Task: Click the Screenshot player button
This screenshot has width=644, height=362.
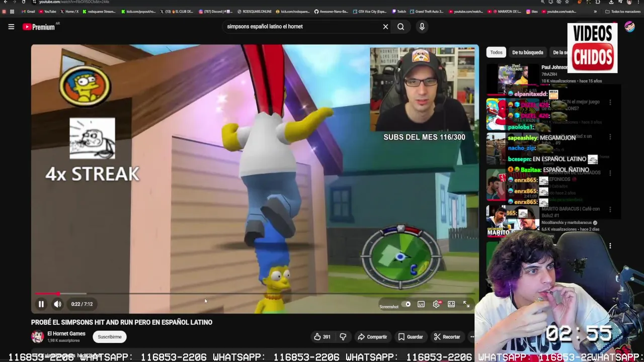Action: click(388, 307)
